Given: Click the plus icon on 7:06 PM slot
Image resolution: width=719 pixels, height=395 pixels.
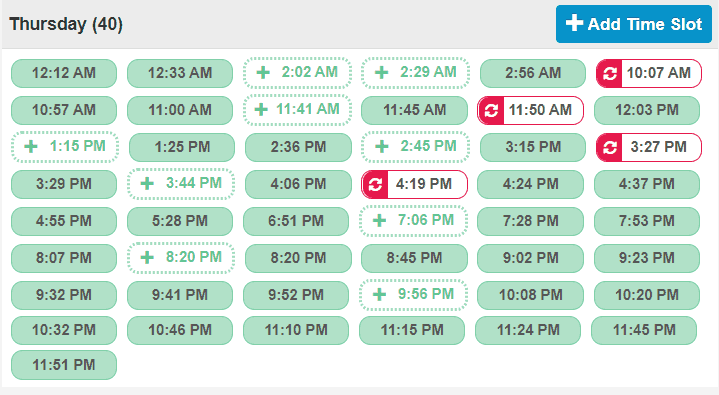Looking at the screenshot, I should (379, 221).
